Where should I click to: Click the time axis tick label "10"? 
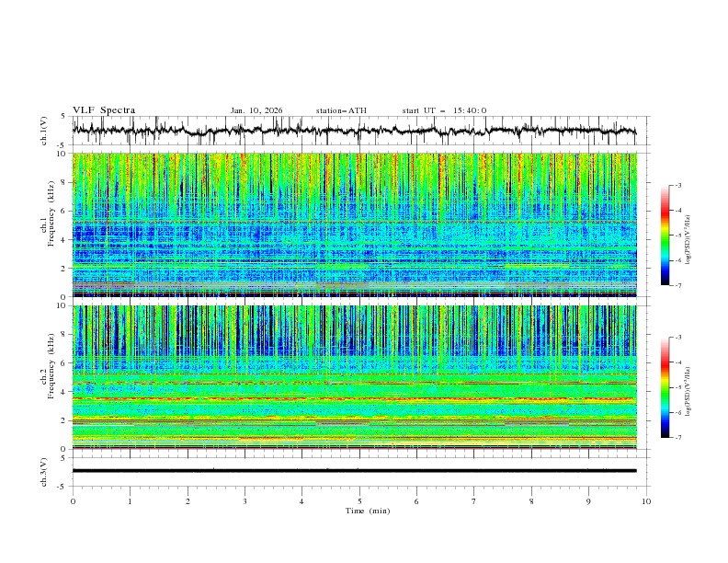646,501
